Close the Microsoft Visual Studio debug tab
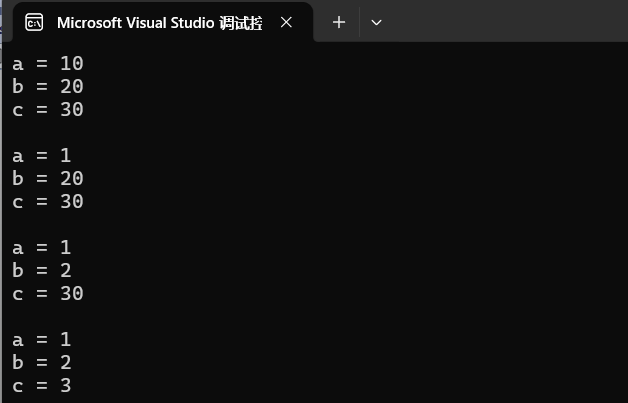628x403 pixels. [x=286, y=22]
